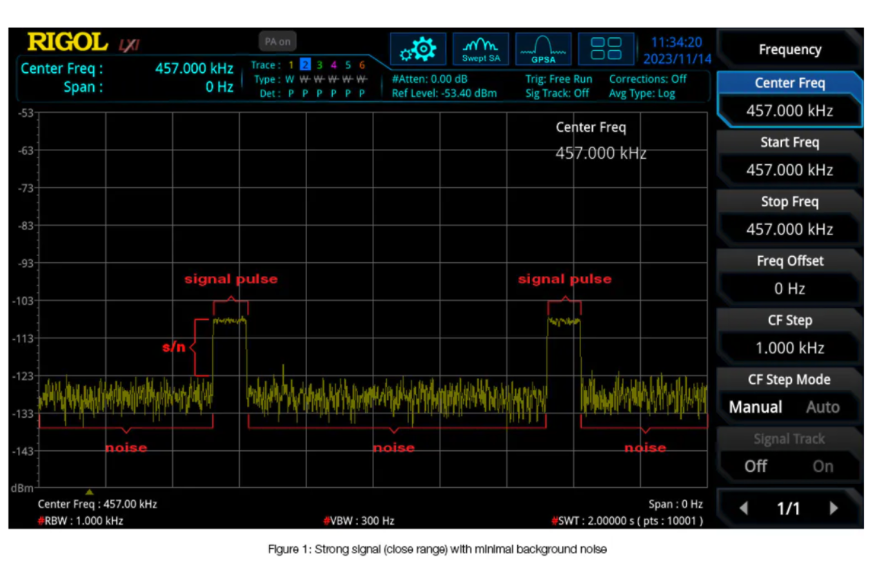This screenshot has width=877, height=588.
Task: Select the Swept SA mode icon
Action: (x=480, y=50)
